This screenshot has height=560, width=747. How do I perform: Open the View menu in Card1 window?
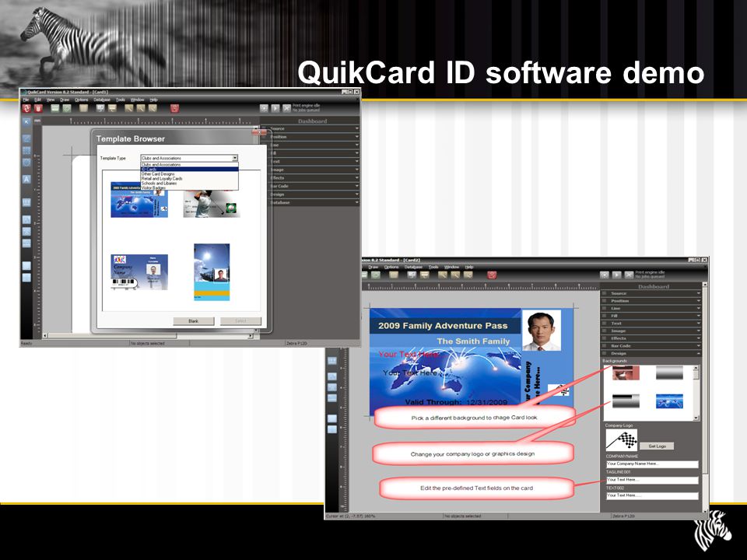[x=51, y=100]
